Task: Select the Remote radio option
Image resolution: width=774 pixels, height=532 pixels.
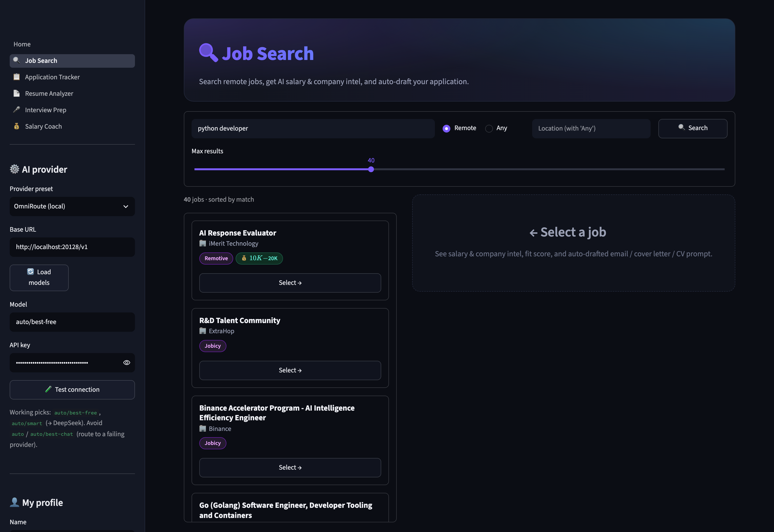Action: [x=446, y=129]
